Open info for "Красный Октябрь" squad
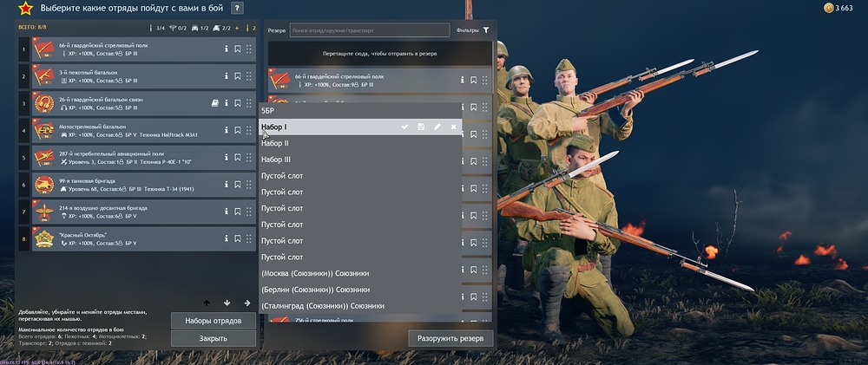 click(227, 239)
